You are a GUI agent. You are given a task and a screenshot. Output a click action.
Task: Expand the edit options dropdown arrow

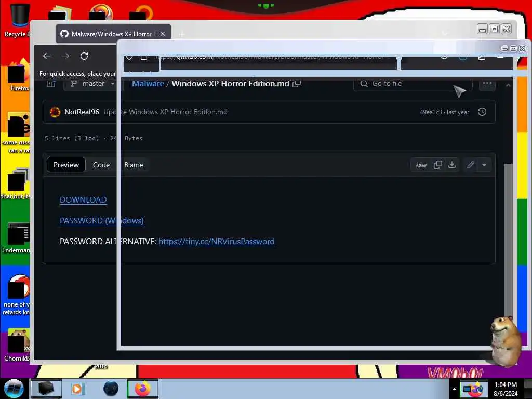tap(484, 165)
